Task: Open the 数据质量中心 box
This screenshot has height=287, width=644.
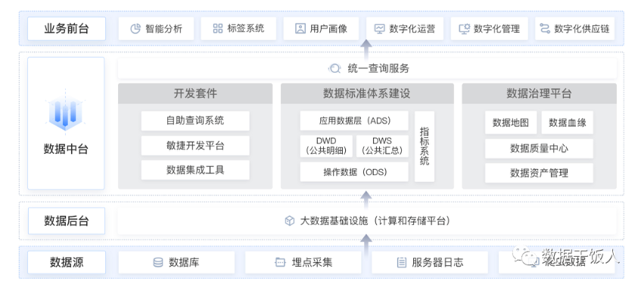Action: [539, 148]
